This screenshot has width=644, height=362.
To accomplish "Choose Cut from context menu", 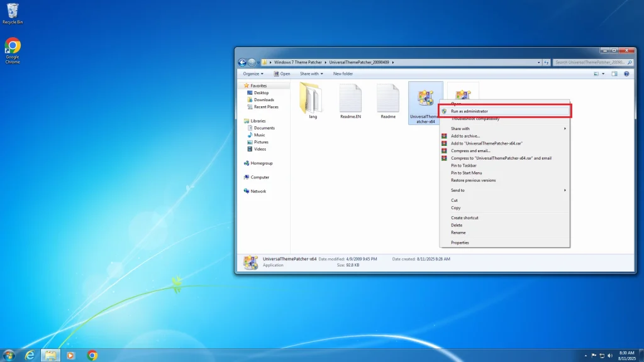I will point(504,200).
